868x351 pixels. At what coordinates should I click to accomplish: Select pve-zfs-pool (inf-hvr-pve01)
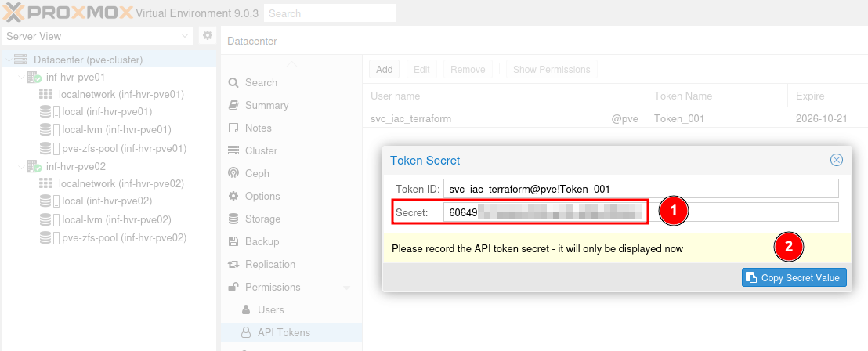coord(125,148)
